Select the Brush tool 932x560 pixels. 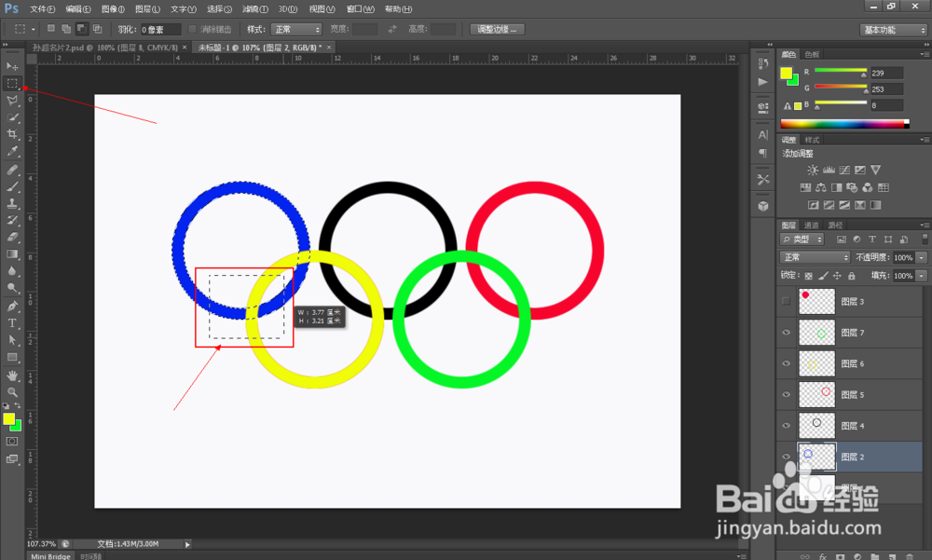12,186
